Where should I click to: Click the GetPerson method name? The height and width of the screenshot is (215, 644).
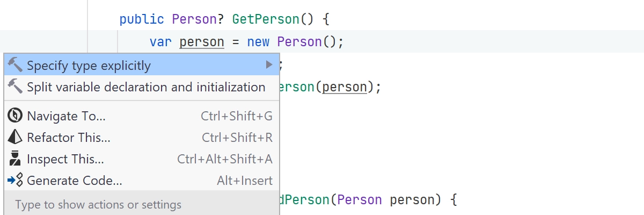[266, 19]
